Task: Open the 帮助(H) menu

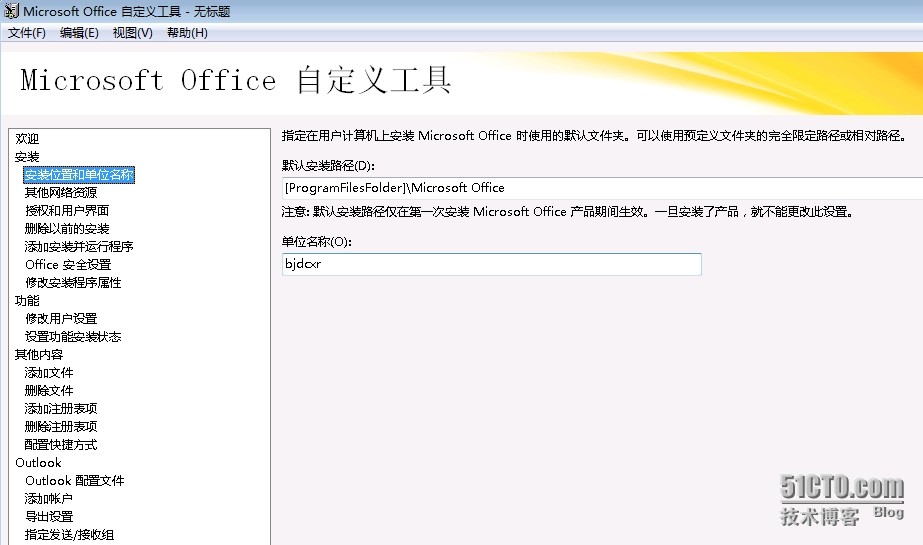Action: [187, 33]
